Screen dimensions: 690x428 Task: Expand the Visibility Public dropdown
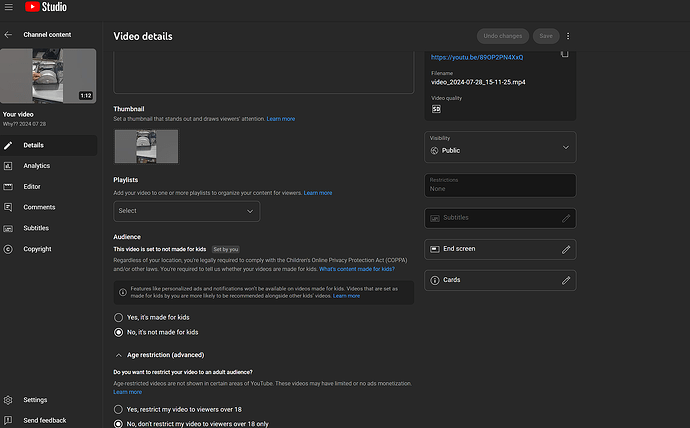coord(500,147)
